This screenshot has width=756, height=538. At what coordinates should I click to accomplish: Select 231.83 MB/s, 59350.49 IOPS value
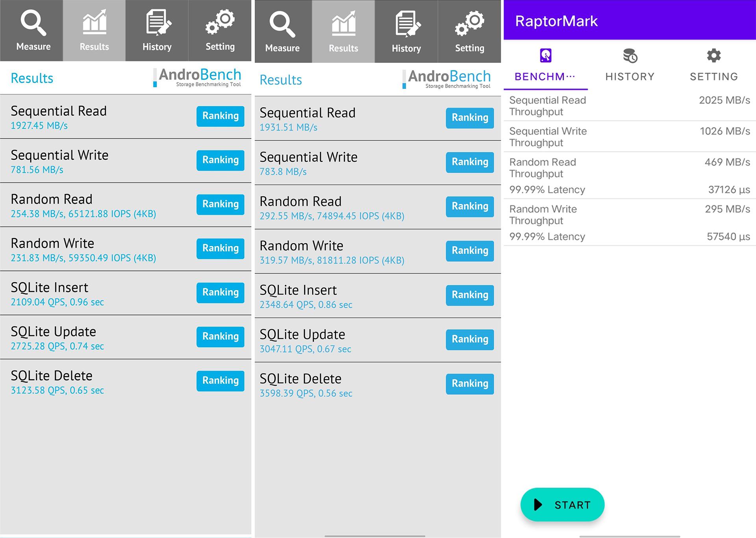pyautogui.click(x=83, y=258)
